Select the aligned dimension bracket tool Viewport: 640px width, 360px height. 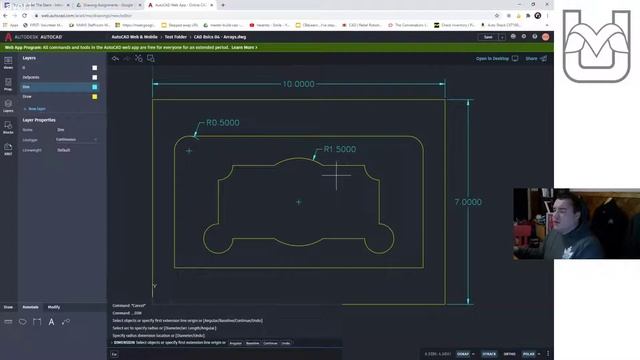[37, 322]
